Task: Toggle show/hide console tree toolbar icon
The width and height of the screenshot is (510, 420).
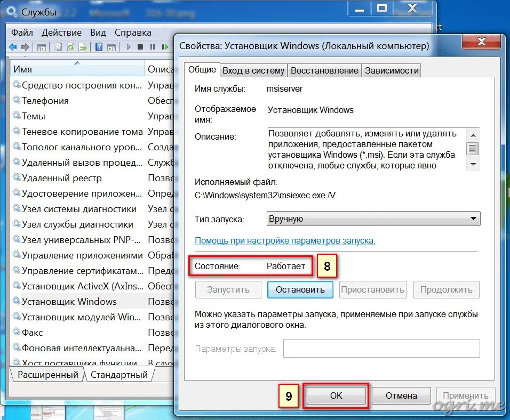Action: point(41,47)
